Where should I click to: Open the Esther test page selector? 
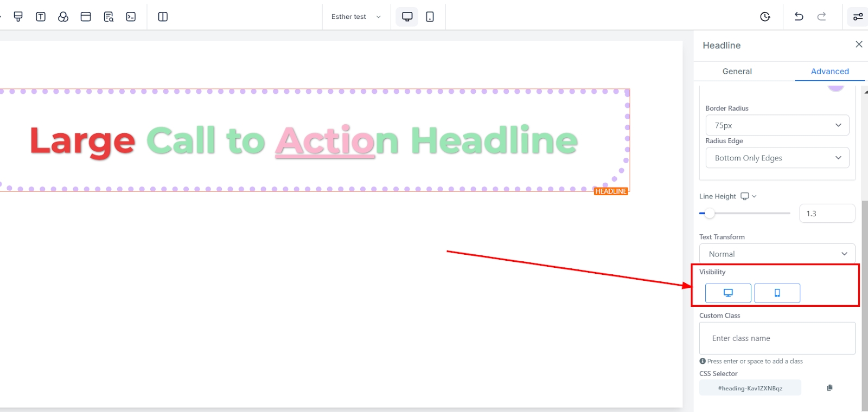tap(356, 17)
